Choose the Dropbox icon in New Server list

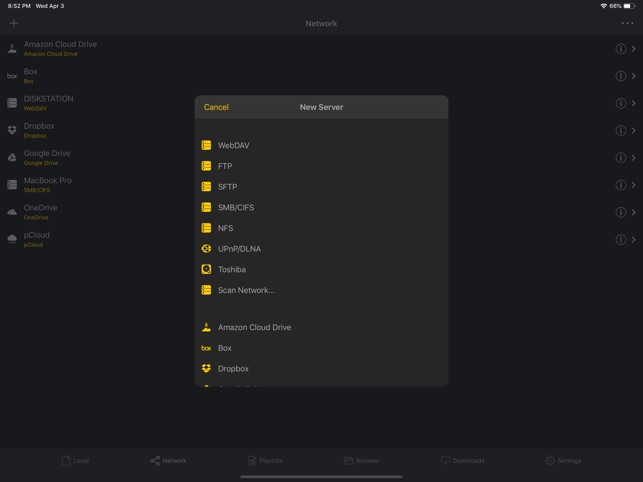(206, 368)
